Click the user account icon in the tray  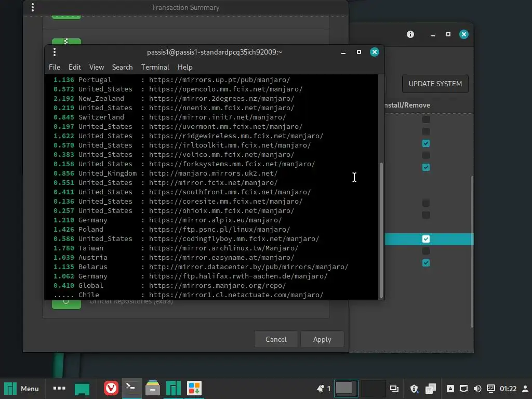click(x=525, y=389)
